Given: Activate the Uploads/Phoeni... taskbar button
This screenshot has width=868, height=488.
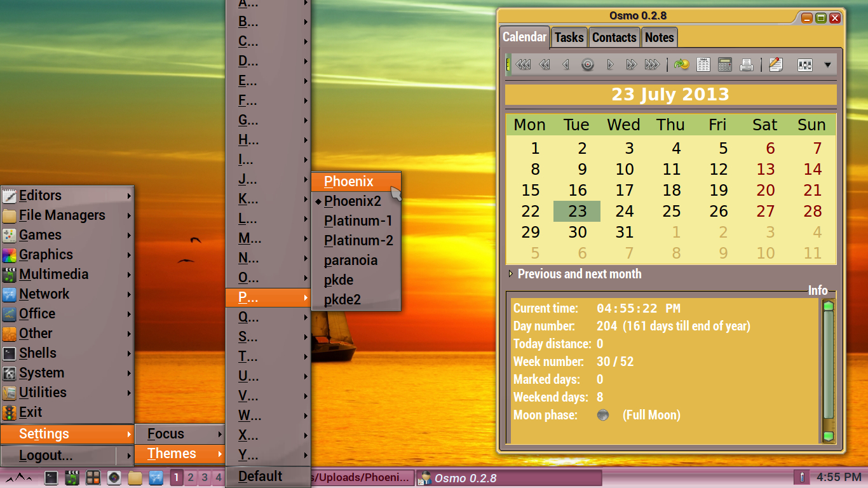Looking at the screenshot, I should (x=362, y=477).
